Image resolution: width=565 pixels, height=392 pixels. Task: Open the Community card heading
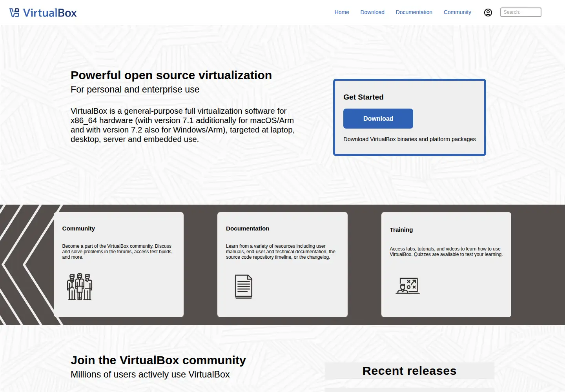(78, 229)
